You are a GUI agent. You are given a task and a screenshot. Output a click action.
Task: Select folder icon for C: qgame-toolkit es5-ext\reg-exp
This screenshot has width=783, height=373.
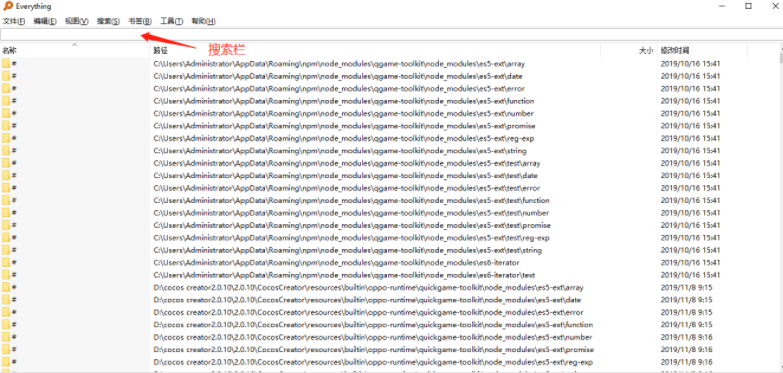(x=6, y=138)
